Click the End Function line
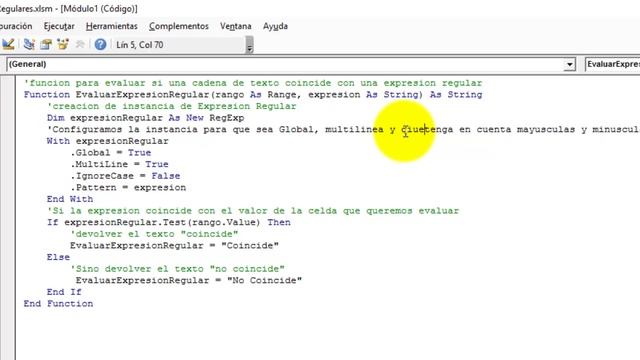 58,304
